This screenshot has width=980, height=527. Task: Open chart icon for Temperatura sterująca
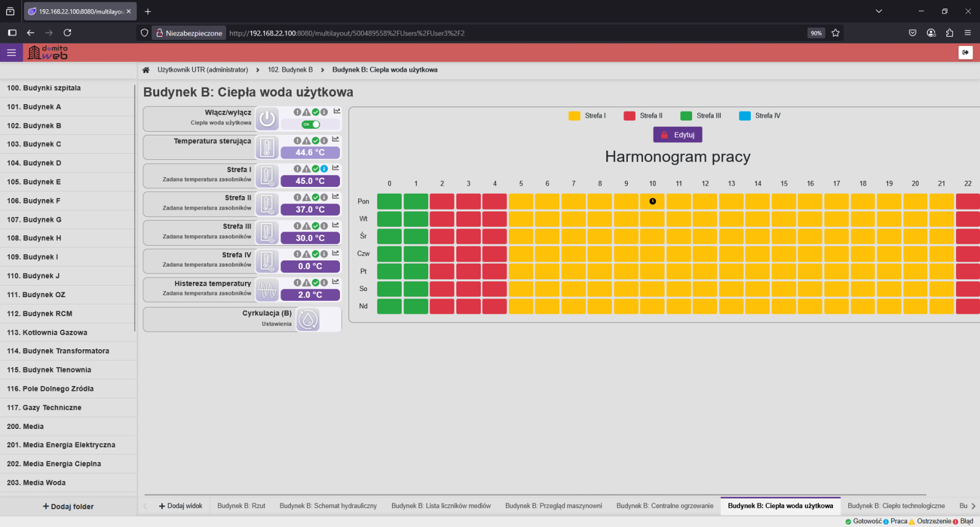pyautogui.click(x=336, y=140)
